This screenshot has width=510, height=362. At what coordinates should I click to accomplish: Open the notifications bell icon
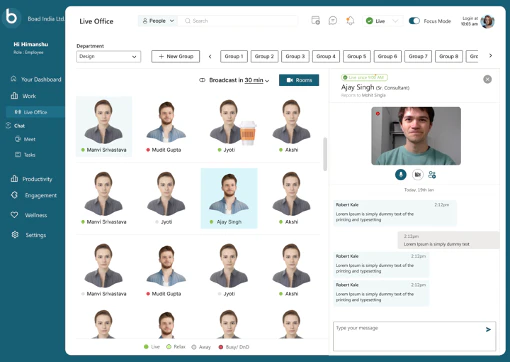pos(350,21)
